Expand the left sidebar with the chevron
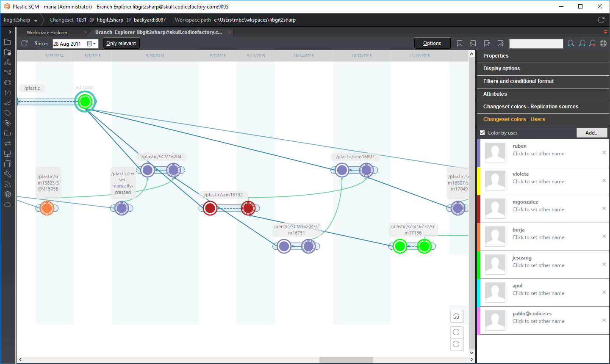Image resolution: width=610 pixels, height=364 pixels. [10, 32]
